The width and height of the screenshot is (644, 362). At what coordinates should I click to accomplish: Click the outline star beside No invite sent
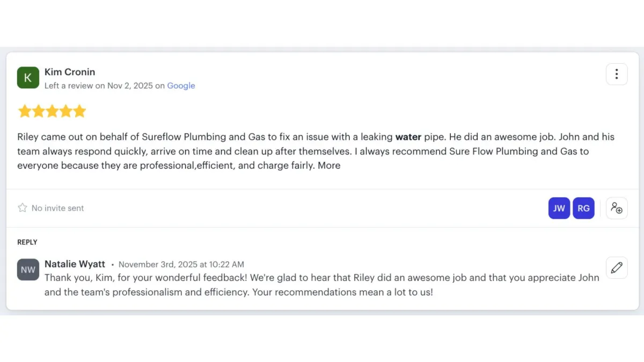(23, 208)
